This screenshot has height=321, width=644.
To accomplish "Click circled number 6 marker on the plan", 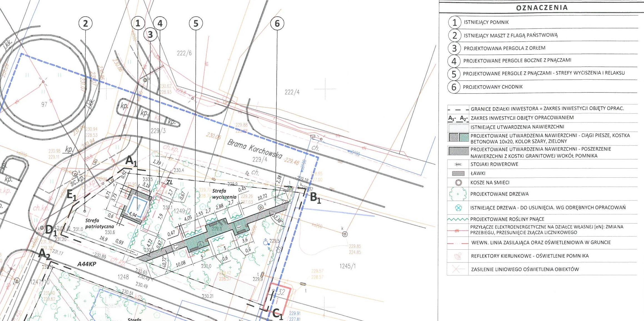I will [277, 23].
